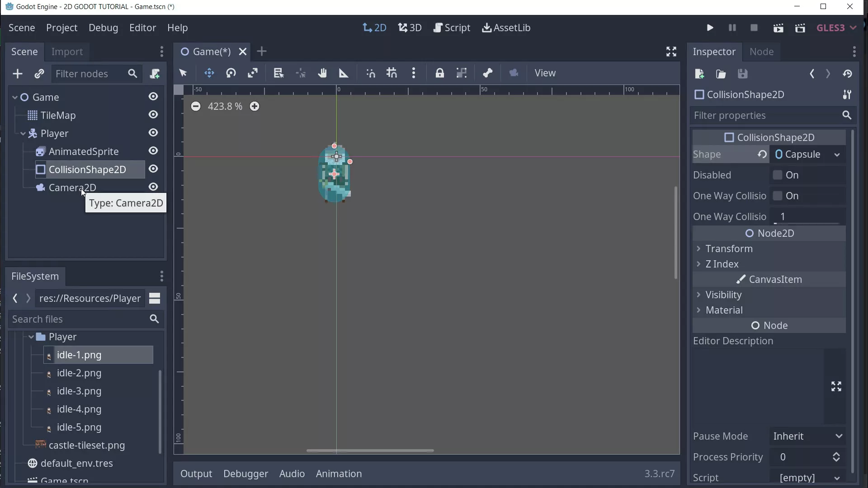The width and height of the screenshot is (868, 488).
Task: Add a new child node in the Scene panel
Action: click(18, 74)
